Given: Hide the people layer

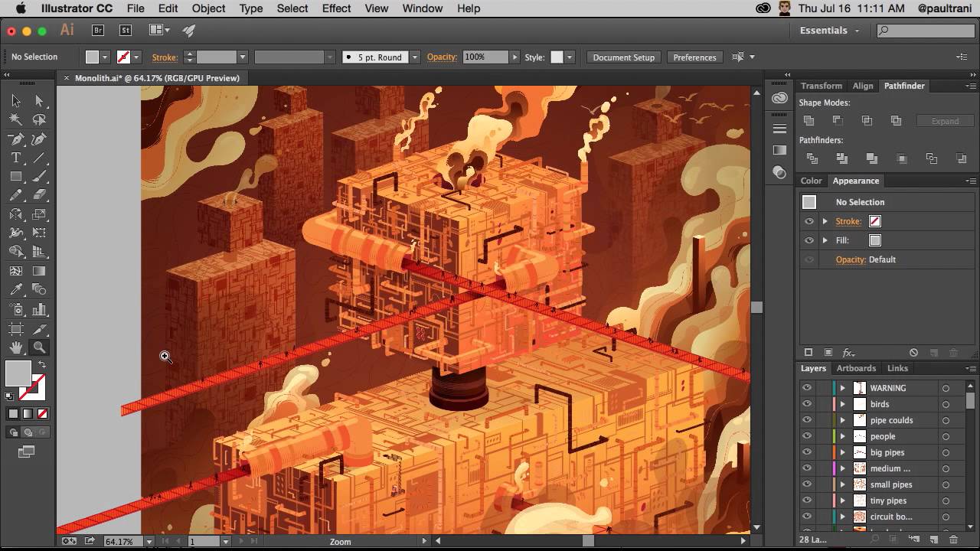Looking at the screenshot, I should coord(806,436).
